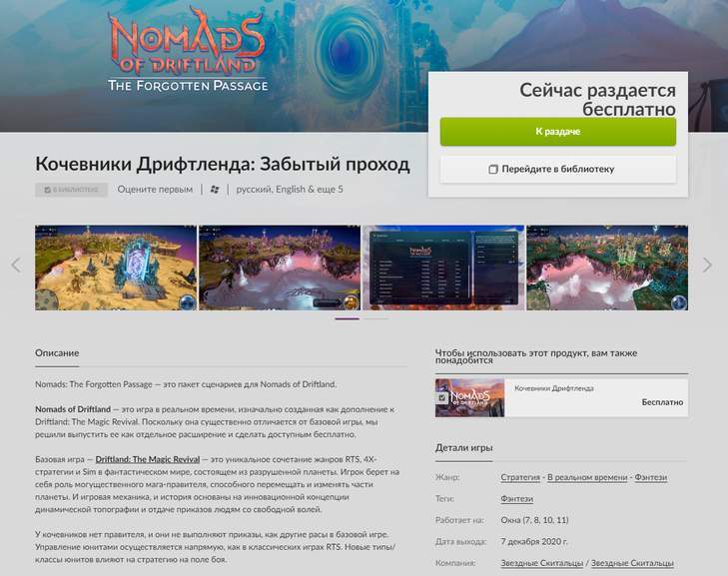
Task: Click the Nomads of Driftland banner logo
Action: point(188,49)
